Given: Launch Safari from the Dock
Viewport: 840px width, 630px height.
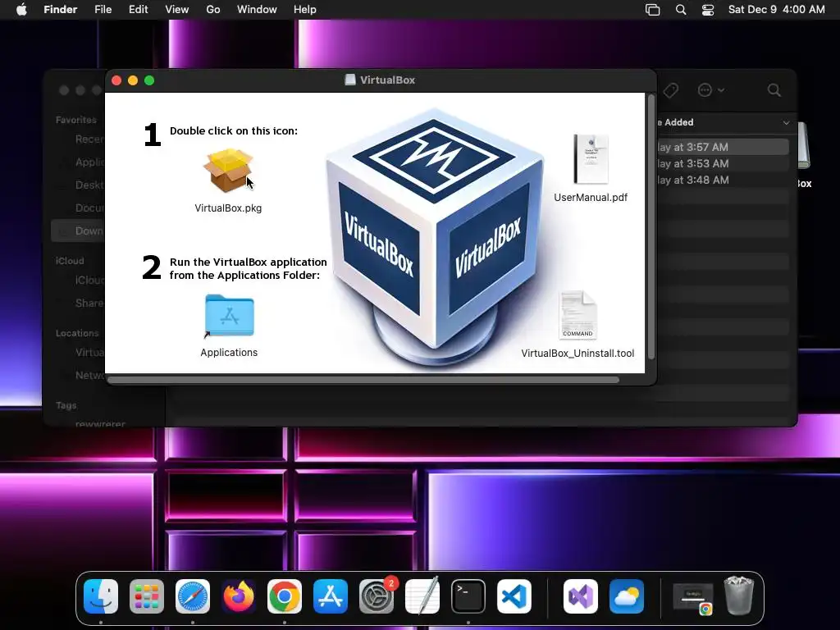Looking at the screenshot, I should click(x=193, y=596).
